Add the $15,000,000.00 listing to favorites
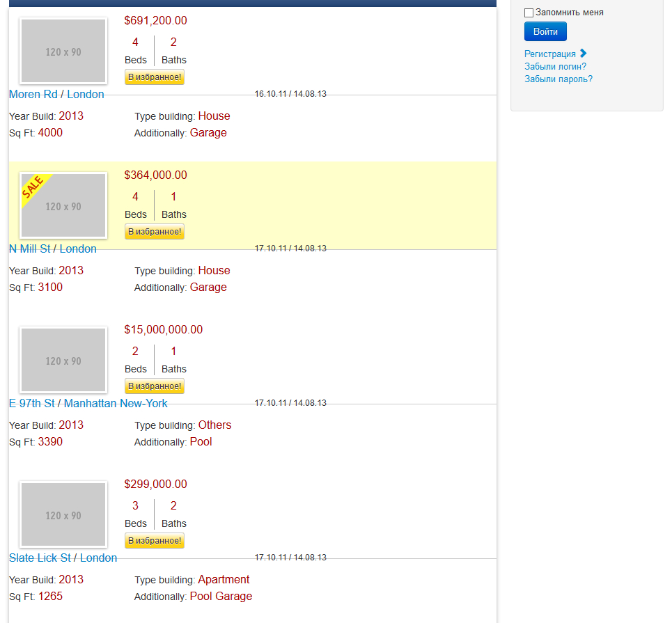The width and height of the screenshot is (672, 623). (x=155, y=386)
